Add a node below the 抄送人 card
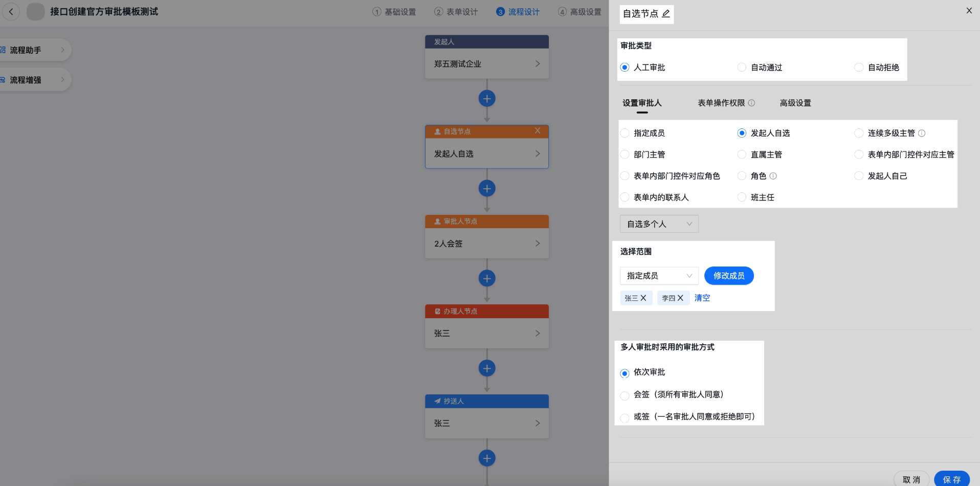The height and width of the screenshot is (486, 980). (x=487, y=458)
